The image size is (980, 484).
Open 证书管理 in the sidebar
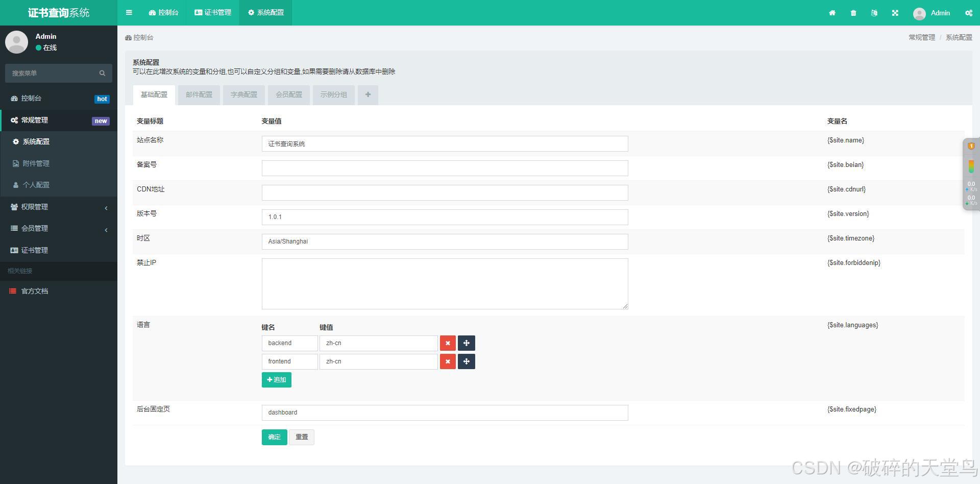pyautogui.click(x=59, y=250)
